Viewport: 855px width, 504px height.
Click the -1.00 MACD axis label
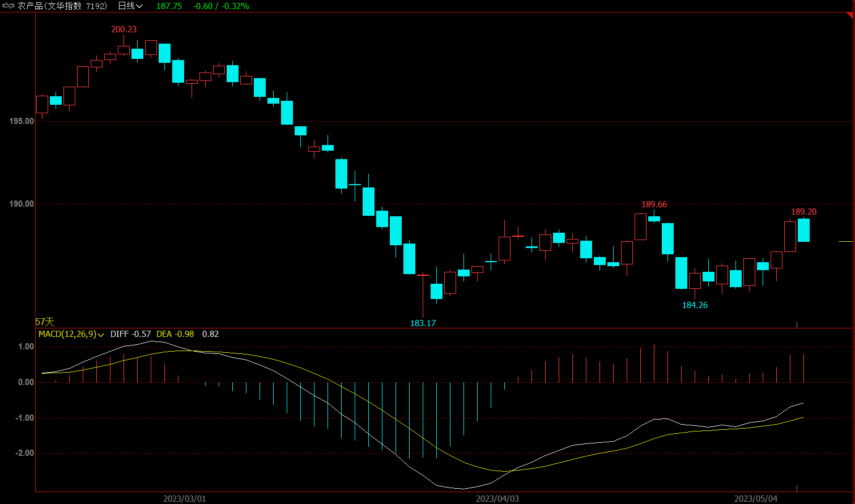tap(25, 418)
